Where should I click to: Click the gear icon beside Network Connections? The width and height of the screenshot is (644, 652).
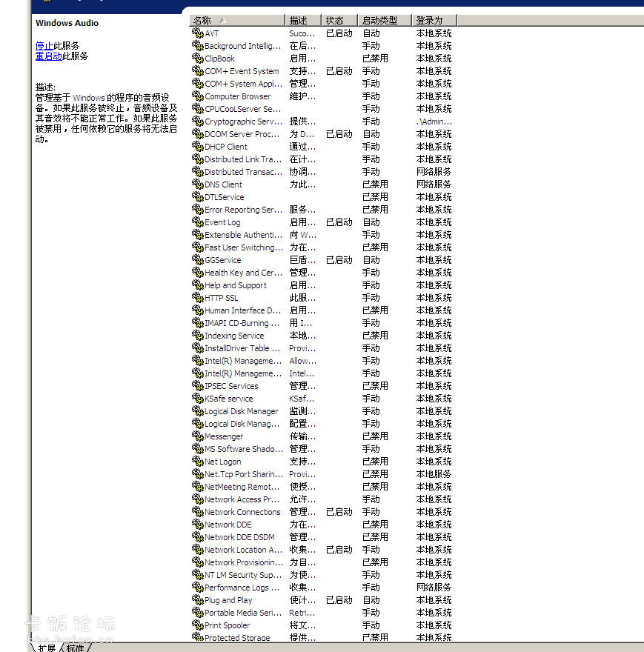(198, 512)
